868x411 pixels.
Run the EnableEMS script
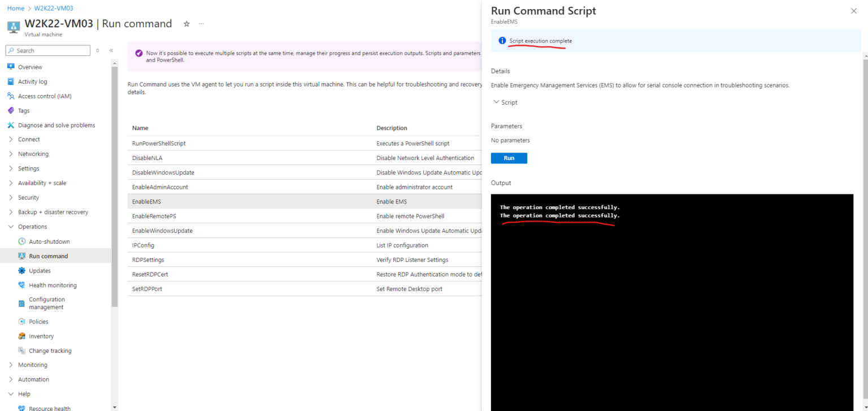508,158
